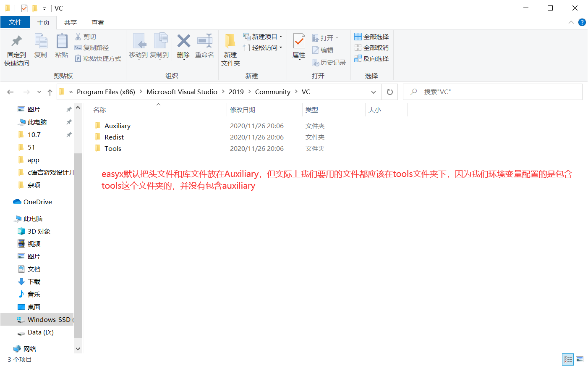Switch to large icons view

tap(579, 359)
